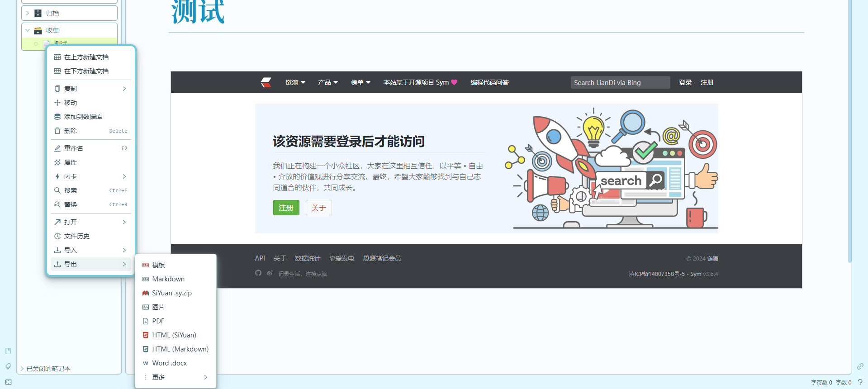Open the Weibo icon in page footer
This screenshot has height=389, width=868.
click(x=270, y=273)
